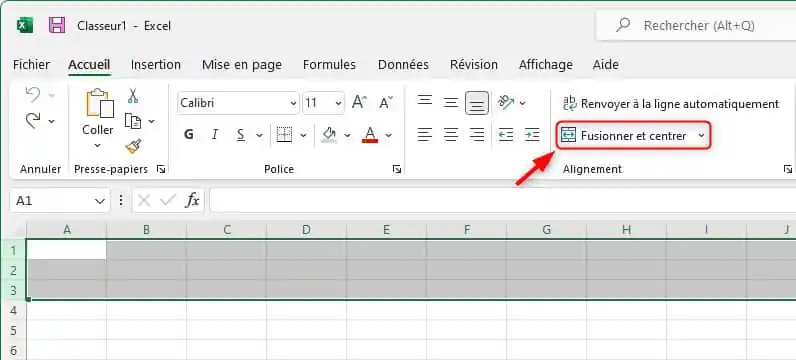796x360 pixels.
Task: Toggle bottom vertical alignment
Action: tap(477, 103)
